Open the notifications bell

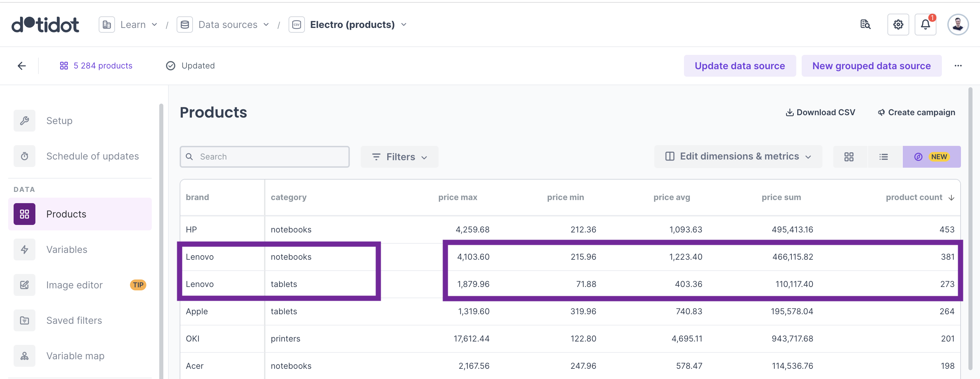(925, 25)
